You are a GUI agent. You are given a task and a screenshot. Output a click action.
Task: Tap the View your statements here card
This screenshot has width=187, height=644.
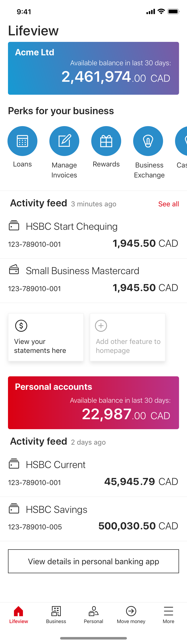pyautogui.click(x=46, y=337)
